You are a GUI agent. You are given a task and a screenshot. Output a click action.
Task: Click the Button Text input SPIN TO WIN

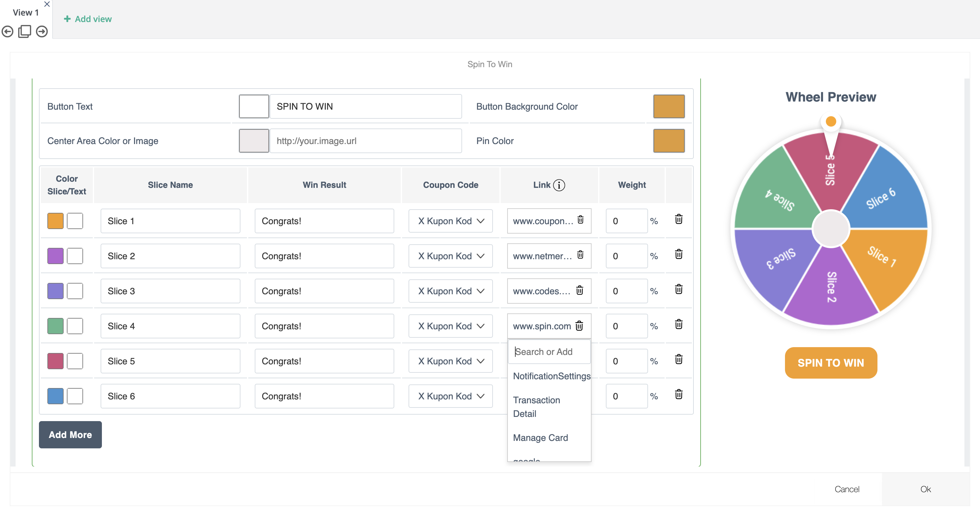366,106
